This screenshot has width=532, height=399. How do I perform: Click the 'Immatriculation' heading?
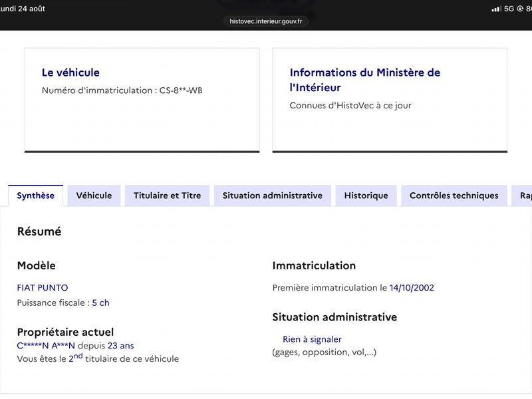point(314,265)
